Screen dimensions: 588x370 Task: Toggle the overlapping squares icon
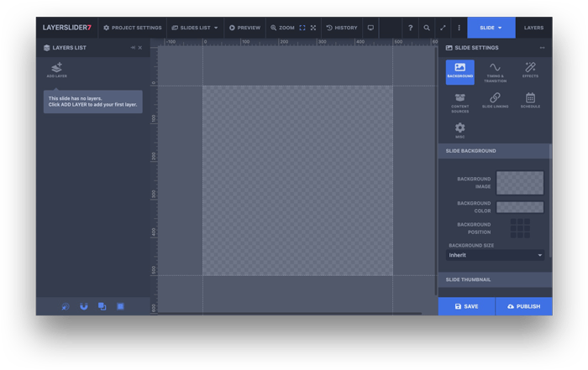point(102,306)
